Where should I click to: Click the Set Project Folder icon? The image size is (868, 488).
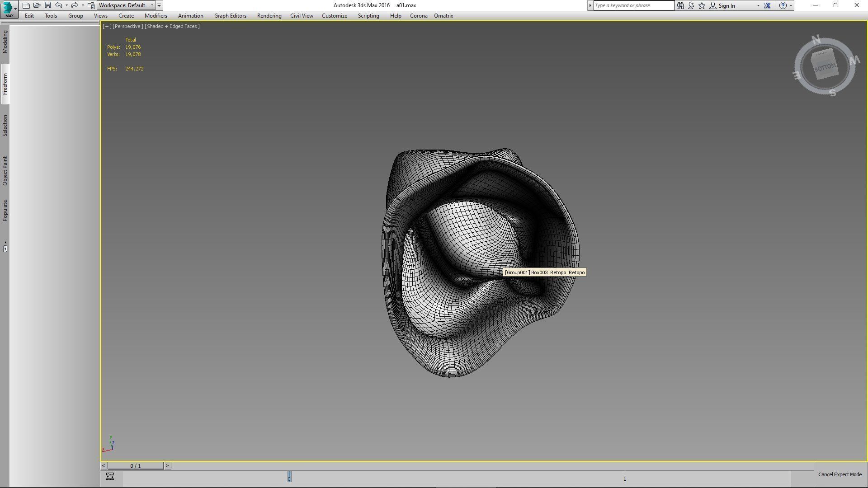(91, 5)
